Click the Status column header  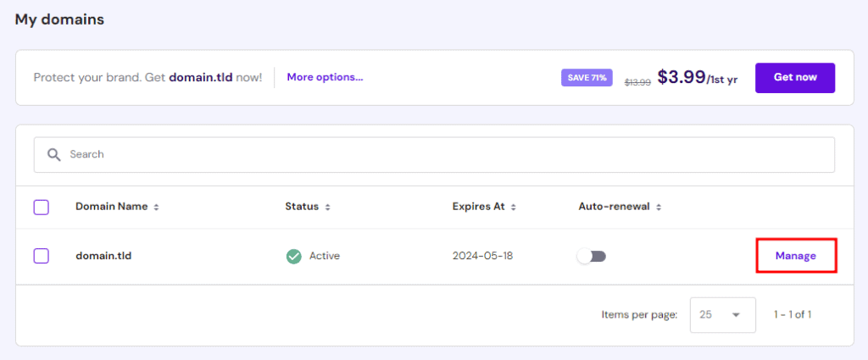(x=302, y=207)
